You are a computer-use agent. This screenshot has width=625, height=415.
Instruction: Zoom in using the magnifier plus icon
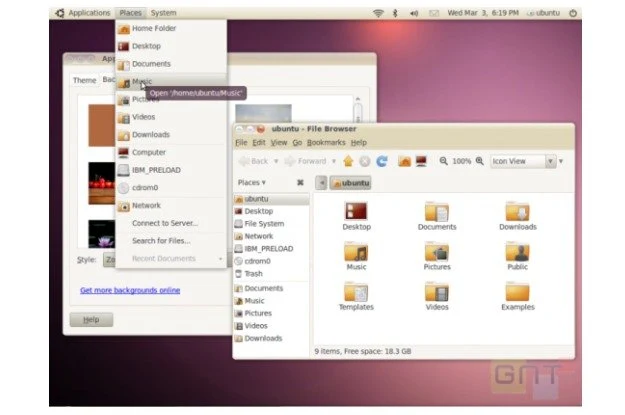pos(481,161)
